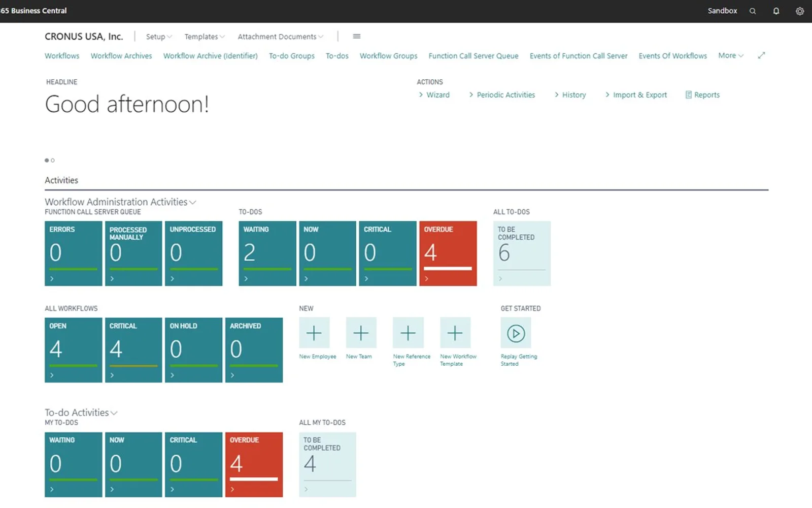
Task: Expand the Wizard actions group
Action: (x=434, y=94)
